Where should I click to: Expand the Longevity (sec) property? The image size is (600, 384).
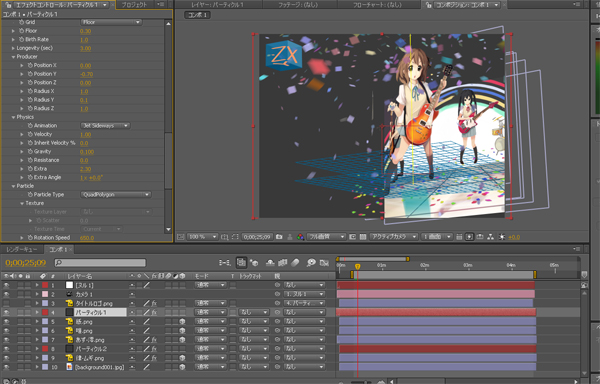pos(13,48)
